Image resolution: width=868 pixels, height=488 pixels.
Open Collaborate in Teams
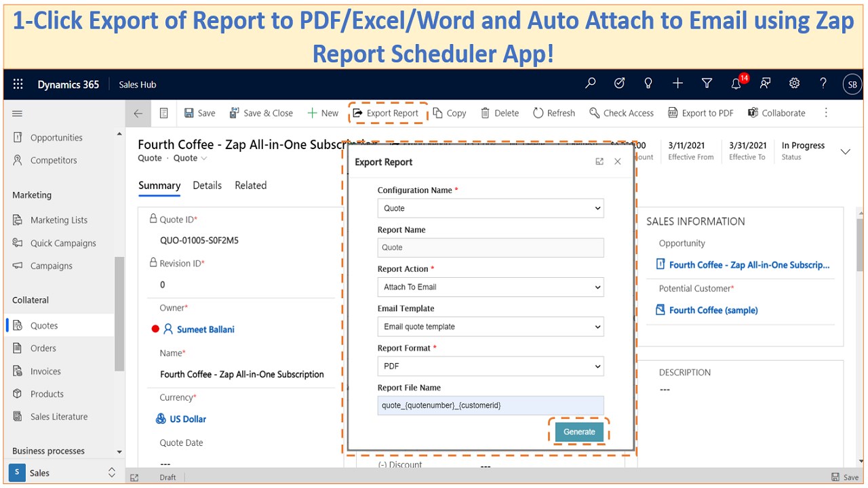[x=776, y=113]
